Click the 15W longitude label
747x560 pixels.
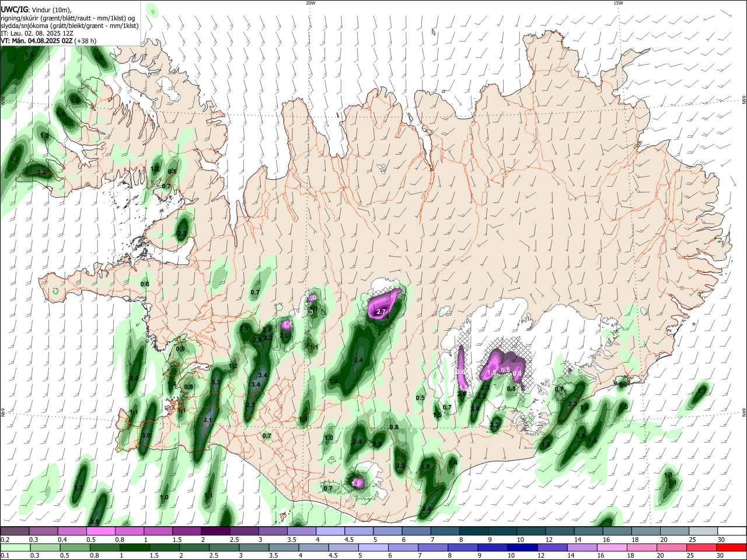[x=618, y=3]
